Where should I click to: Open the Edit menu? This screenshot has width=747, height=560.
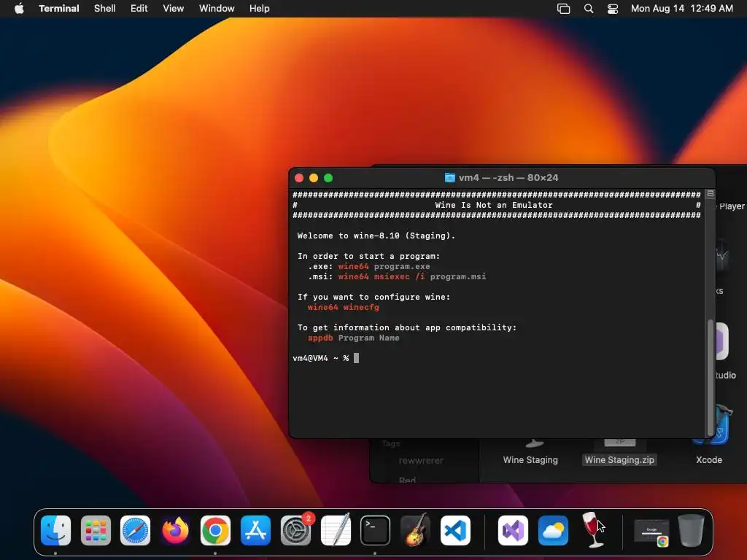(139, 8)
